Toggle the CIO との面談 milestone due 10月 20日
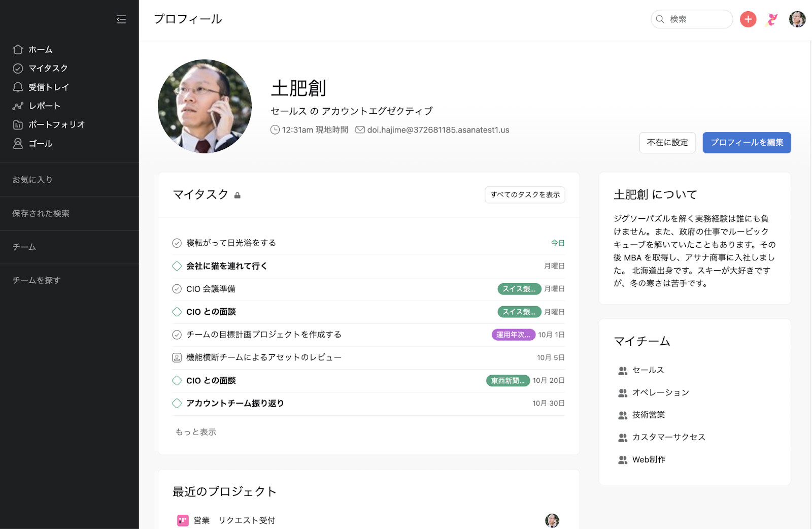 click(x=177, y=380)
